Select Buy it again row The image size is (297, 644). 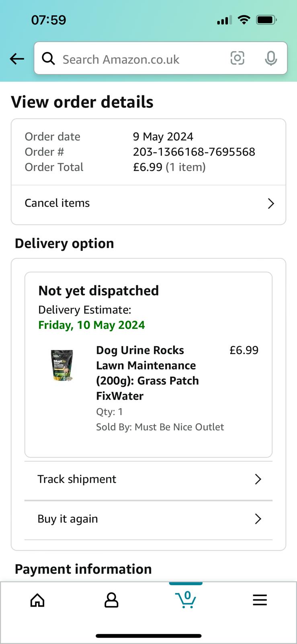(148, 519)
